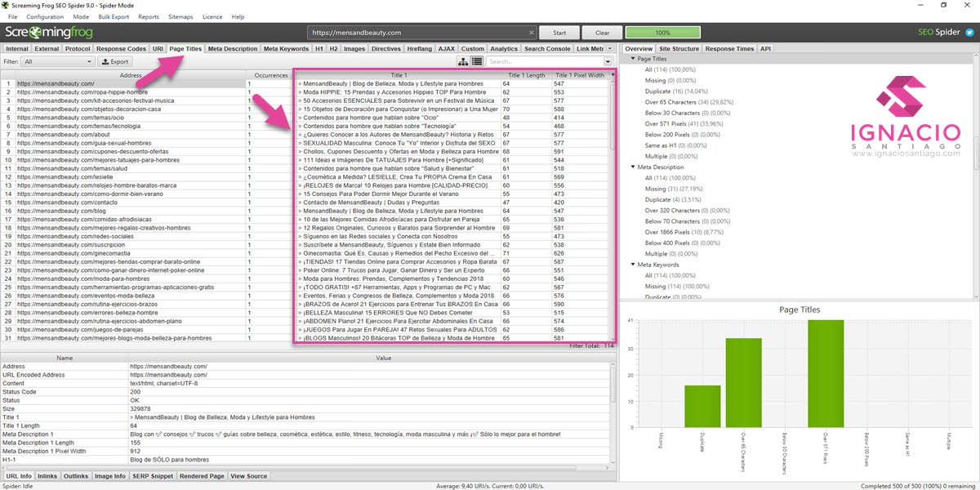
Task: Open the SERP Snippet bottom tab
Action: [x=153, y=475]
